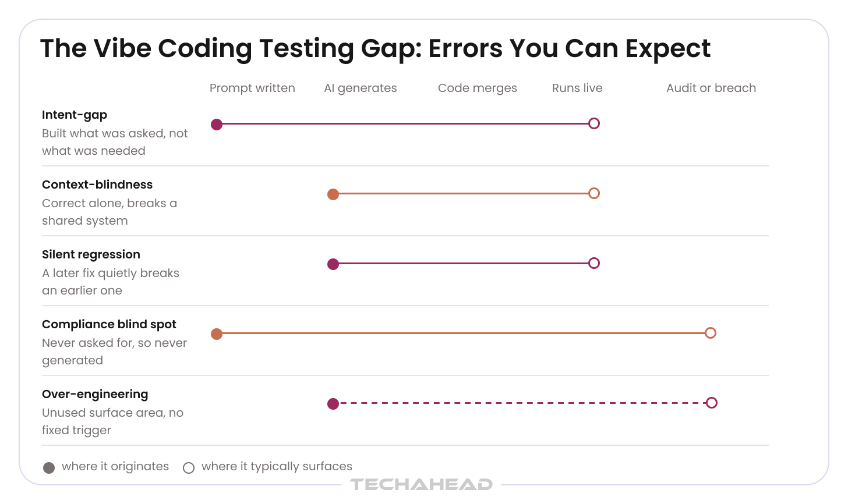Click the Silent regression filled origin dot
Screen dimensions: 848x504
[x=333, y=264]
